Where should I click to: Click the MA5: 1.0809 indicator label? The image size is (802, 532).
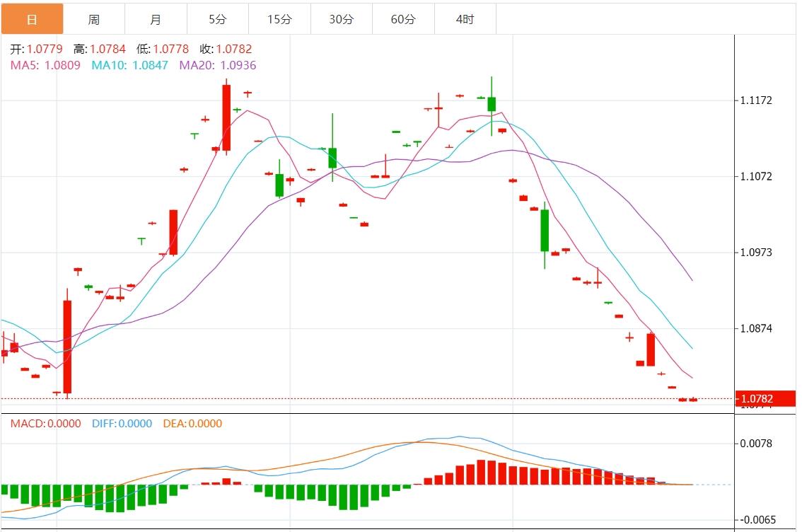pos(45,65)
